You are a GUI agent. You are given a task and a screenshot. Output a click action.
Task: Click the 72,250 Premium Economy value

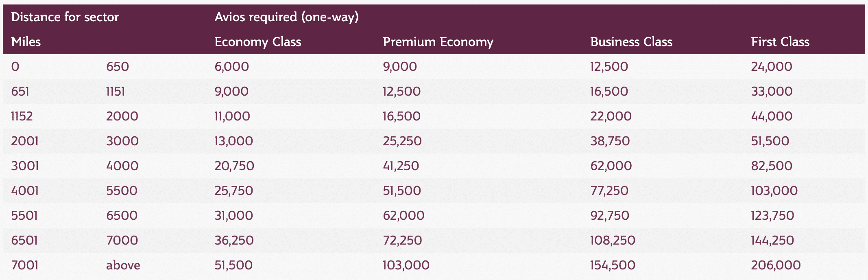click(402, 241)
